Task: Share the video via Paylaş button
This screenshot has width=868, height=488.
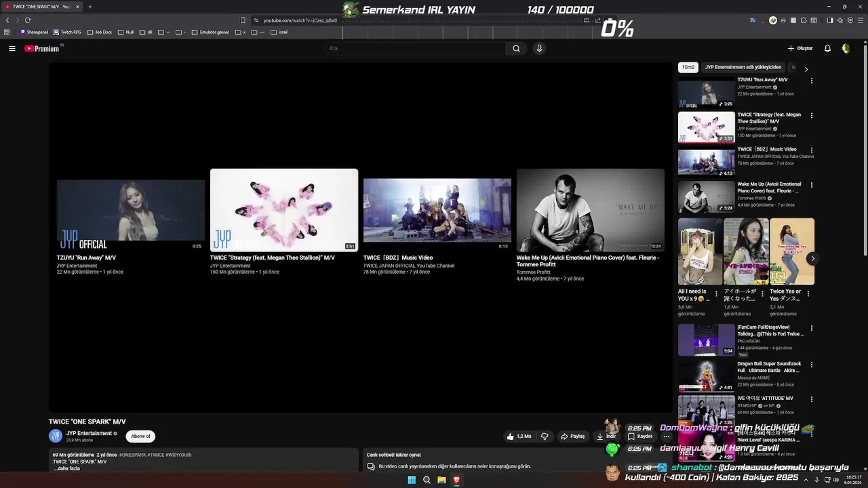Action: coord(573,436)
